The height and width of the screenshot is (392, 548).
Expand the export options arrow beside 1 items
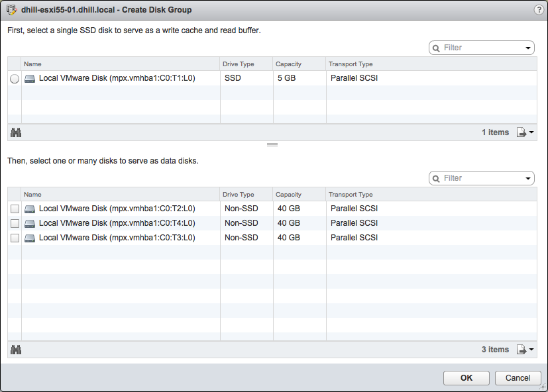click(531, 132)
